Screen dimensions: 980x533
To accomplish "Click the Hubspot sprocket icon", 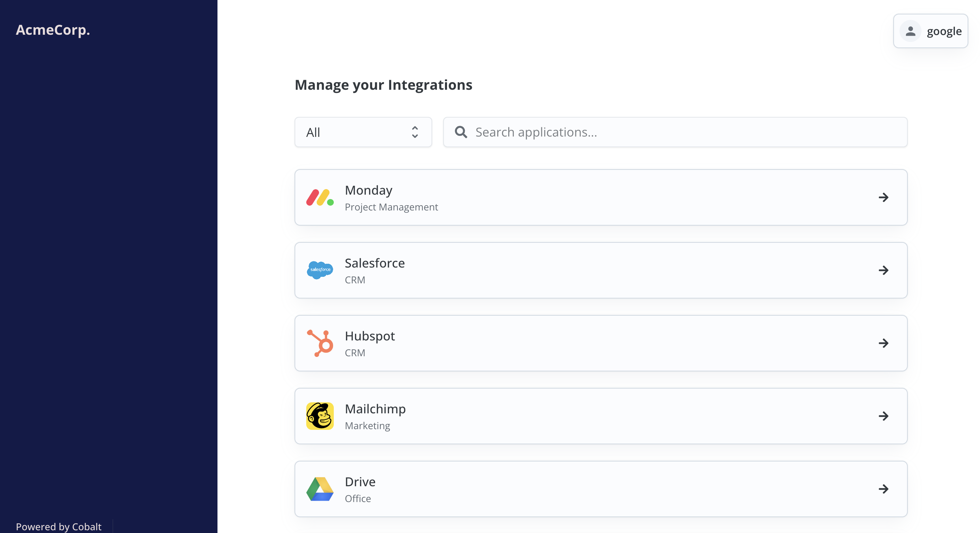I will 320,343.
